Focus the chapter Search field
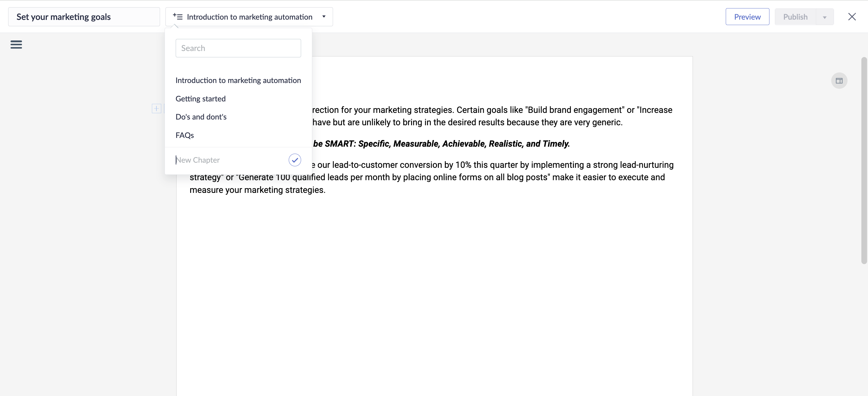868x396 pixels. [x=238, y=48]
